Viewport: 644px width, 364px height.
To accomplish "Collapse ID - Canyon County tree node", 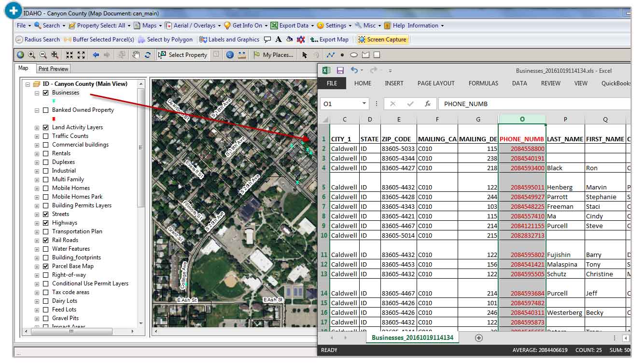I will (28, 84).
